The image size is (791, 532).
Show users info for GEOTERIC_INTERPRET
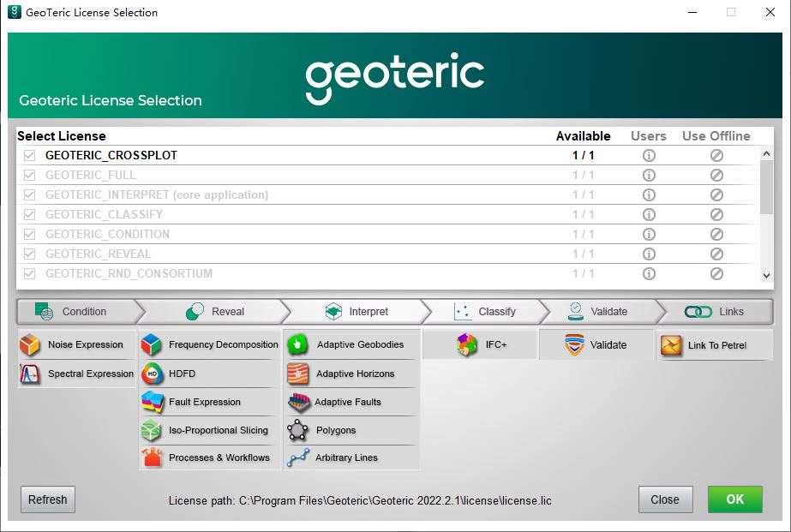point(649,194)
